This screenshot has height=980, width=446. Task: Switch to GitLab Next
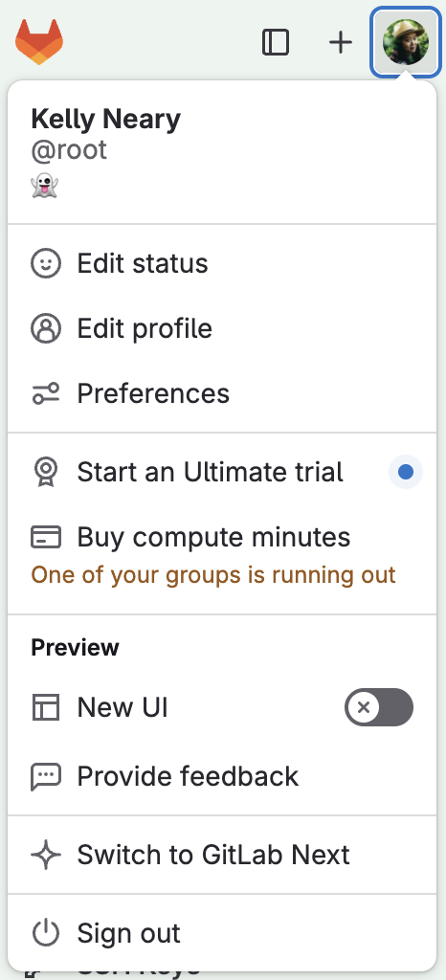(x=222, y=855)
